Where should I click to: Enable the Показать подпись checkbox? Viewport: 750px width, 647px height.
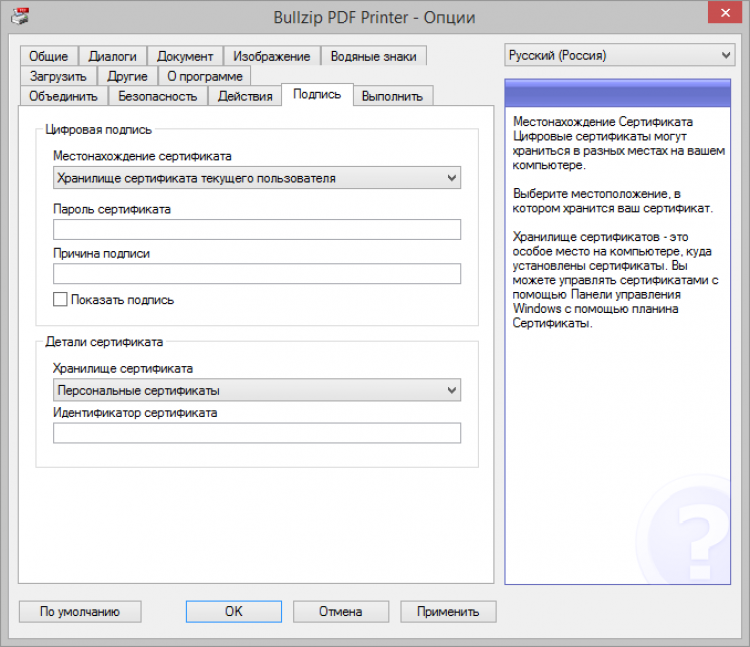(60, 300)
